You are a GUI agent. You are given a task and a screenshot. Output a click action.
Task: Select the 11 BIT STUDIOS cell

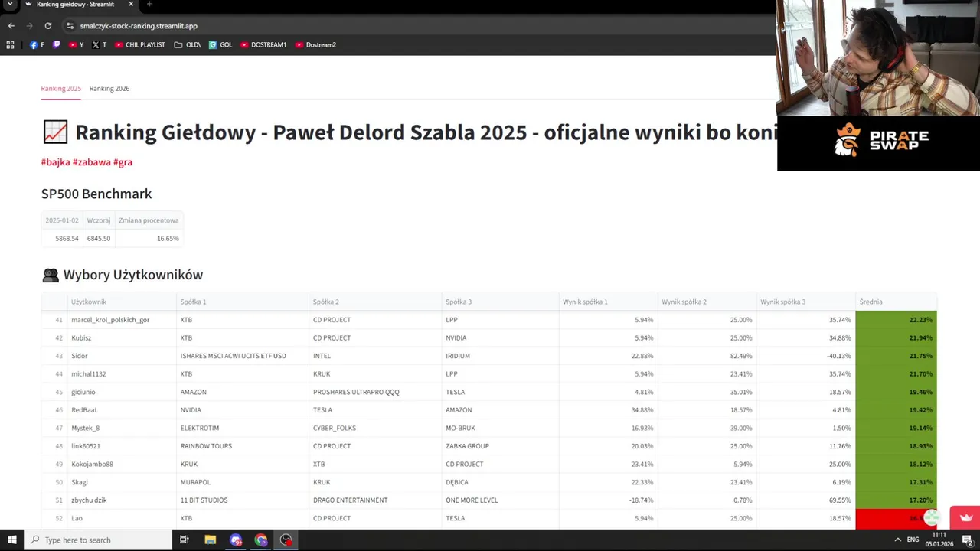[243, 500]
